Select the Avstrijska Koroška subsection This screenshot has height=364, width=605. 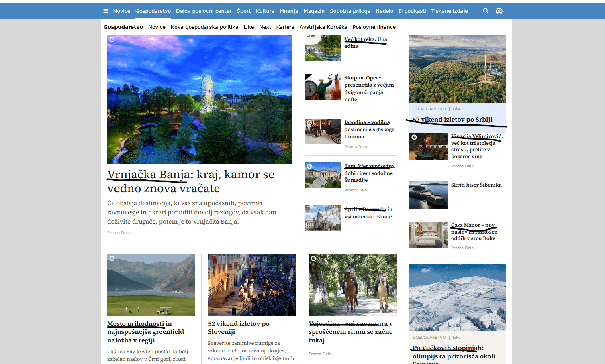[323, 27]
